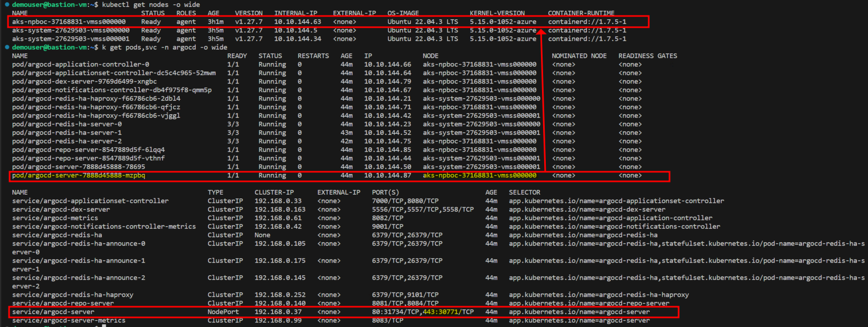
Task: Click the SELECTOR column header
Action: (x=524, y=193)
